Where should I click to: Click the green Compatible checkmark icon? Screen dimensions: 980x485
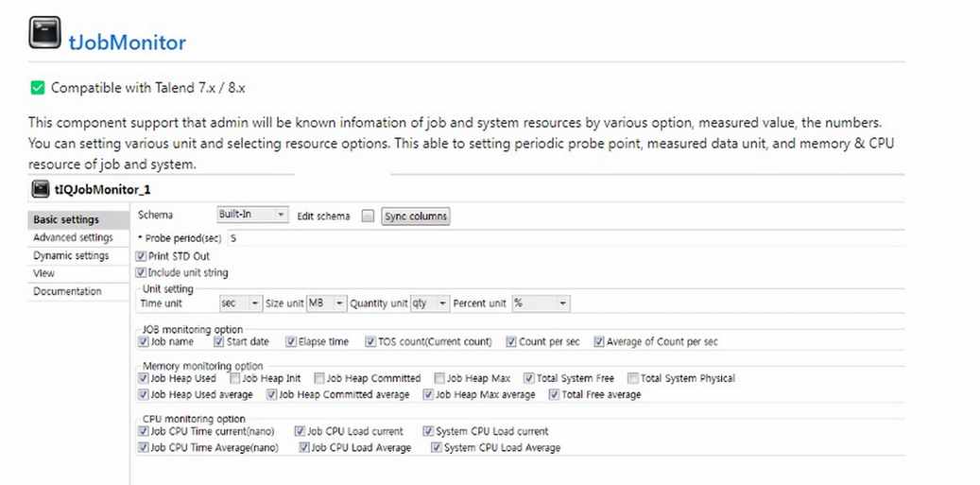pyautogui.click(x=38, y=88)
